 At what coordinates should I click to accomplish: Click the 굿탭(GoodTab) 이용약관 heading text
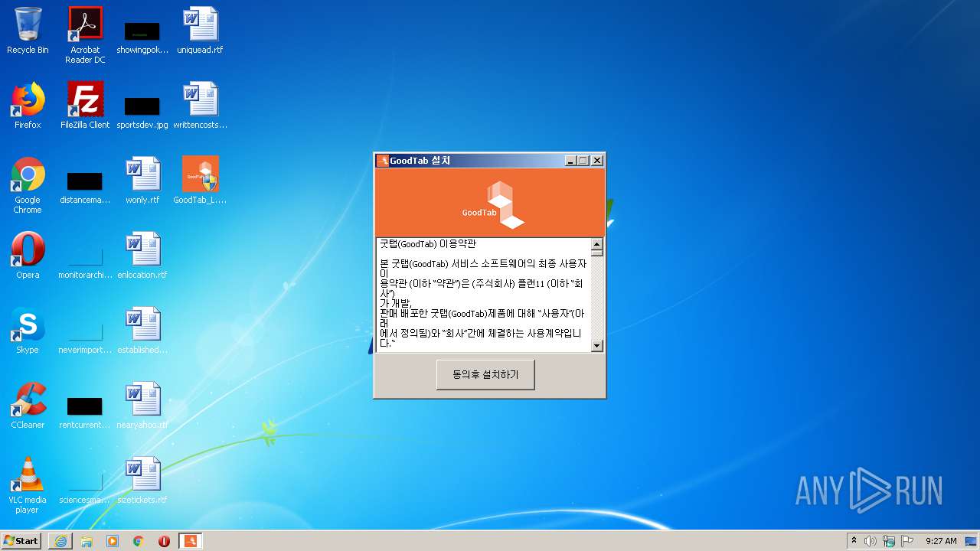click(428, 244)
